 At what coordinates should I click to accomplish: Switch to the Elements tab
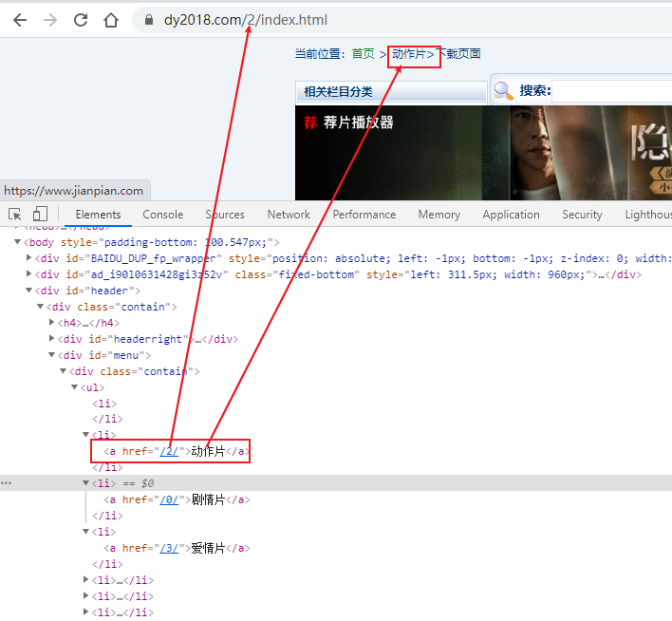[x=98, y=215]
